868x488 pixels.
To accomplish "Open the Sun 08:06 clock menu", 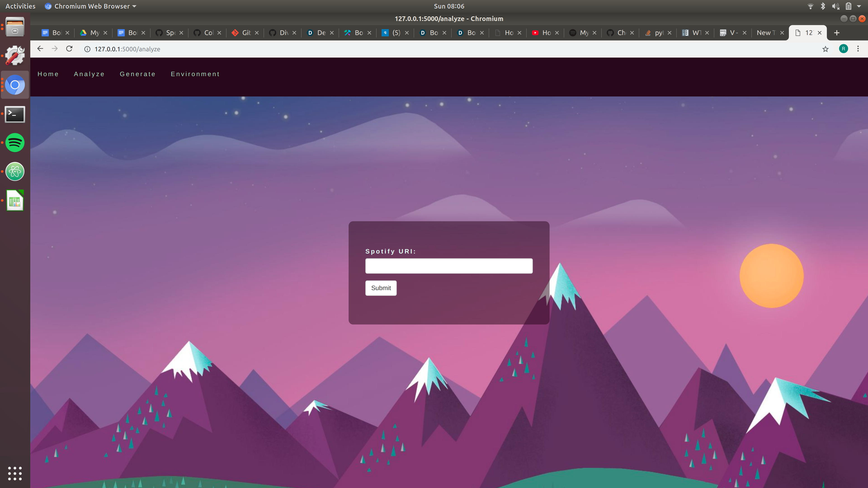I will [x=449, y=6].
